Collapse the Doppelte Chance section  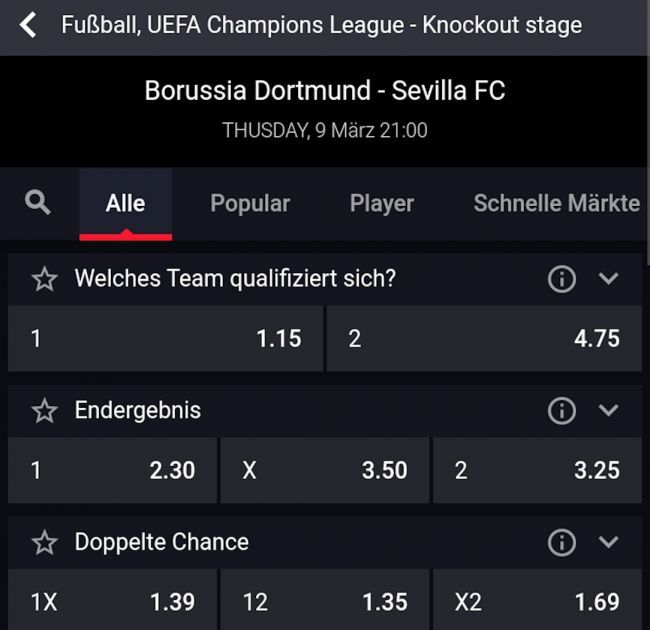click(609, 542)
